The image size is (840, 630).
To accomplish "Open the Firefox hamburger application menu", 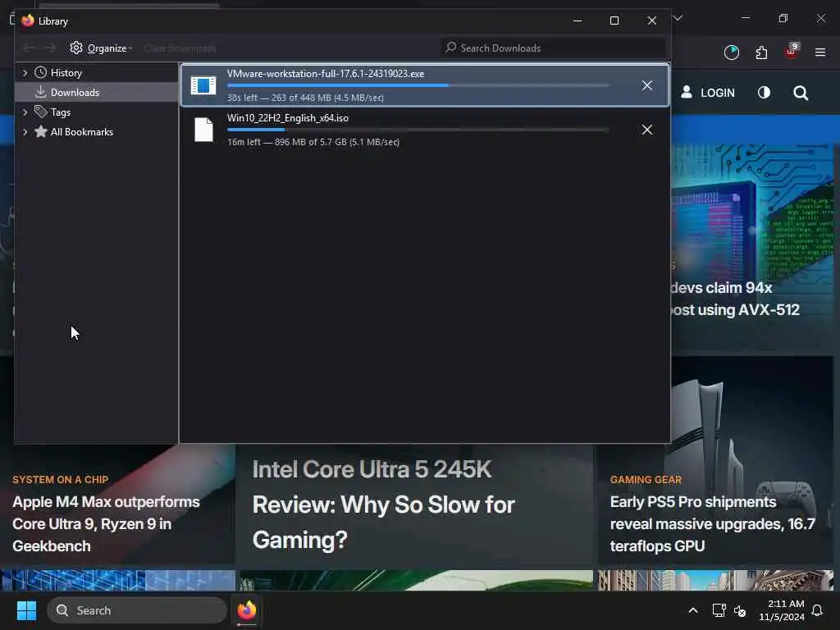I will coord(820,52).
